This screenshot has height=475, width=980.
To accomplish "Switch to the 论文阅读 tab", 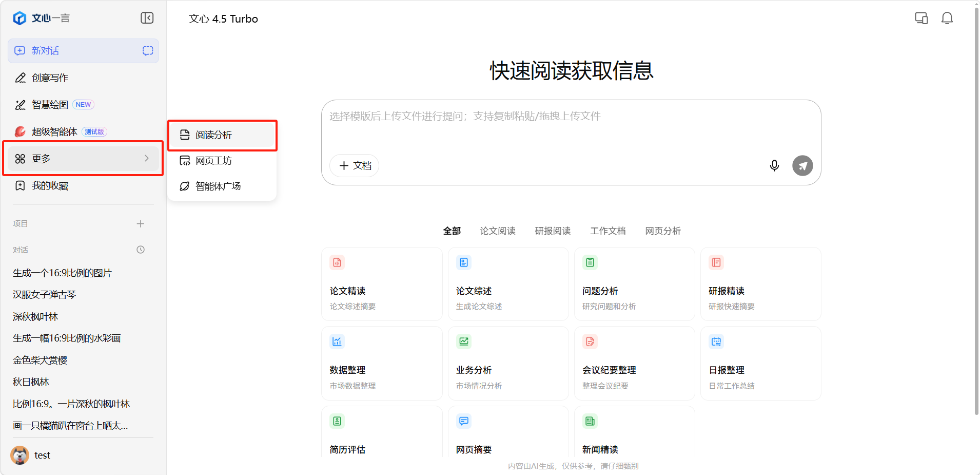I will 498,231.
